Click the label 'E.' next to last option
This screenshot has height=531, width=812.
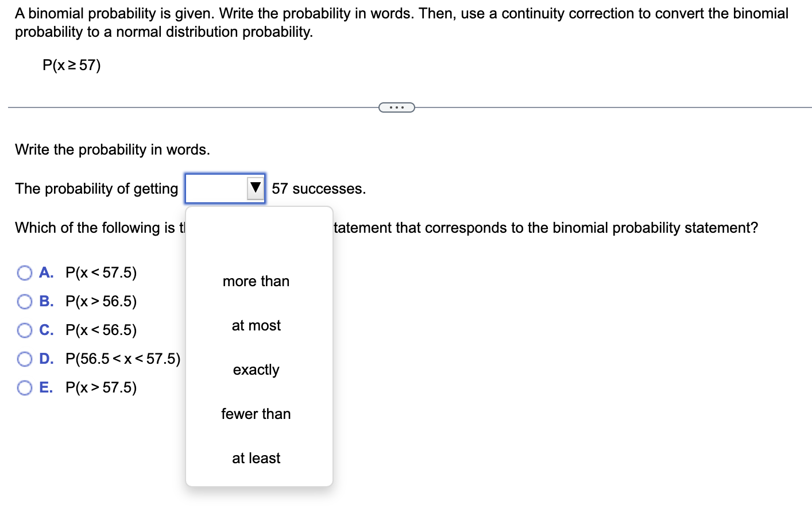tap(45, 387)
